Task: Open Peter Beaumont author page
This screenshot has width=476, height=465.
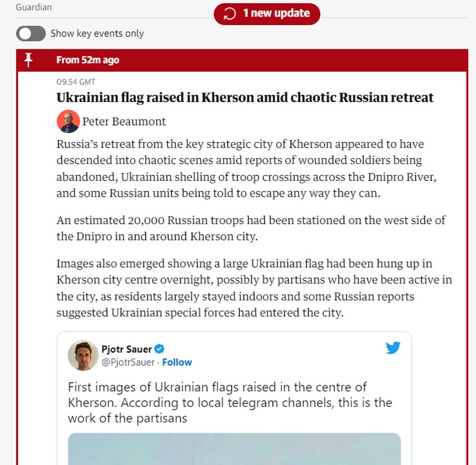Action: pos(124,122)
